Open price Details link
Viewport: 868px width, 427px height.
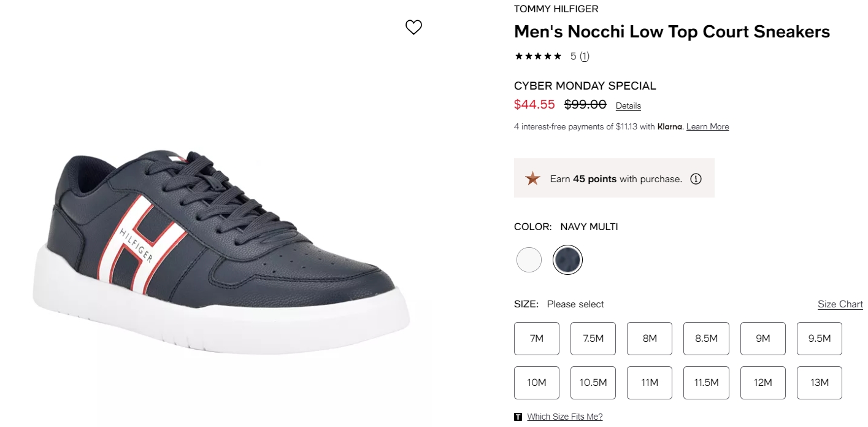pos(628,106)
